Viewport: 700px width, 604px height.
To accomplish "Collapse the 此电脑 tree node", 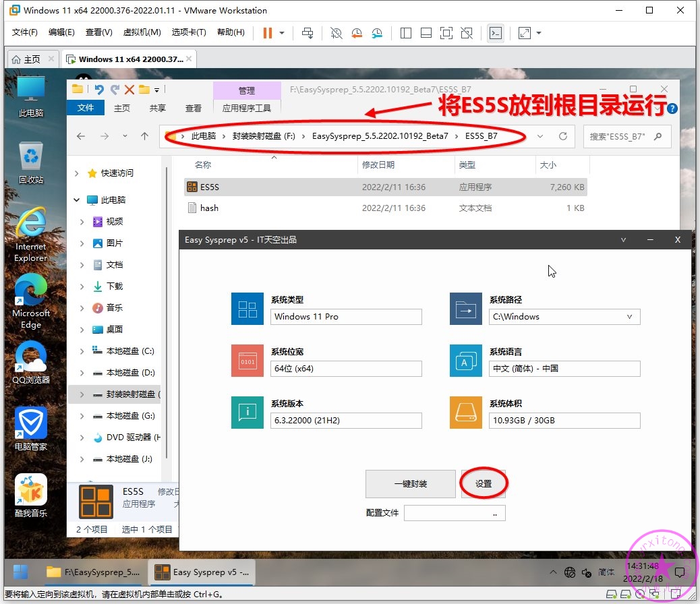I will [x=77, y=200].
